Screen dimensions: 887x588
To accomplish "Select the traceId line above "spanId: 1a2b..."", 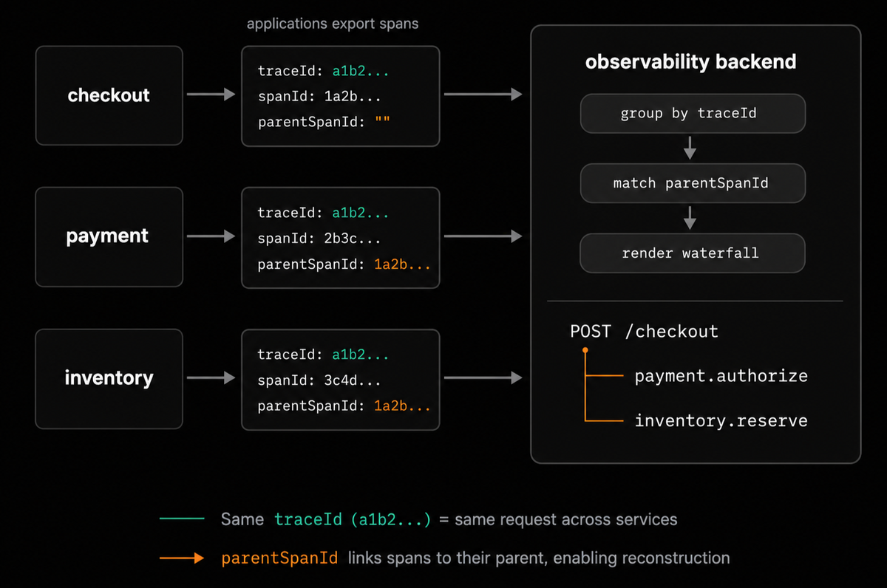I will [x=324, y=71].
